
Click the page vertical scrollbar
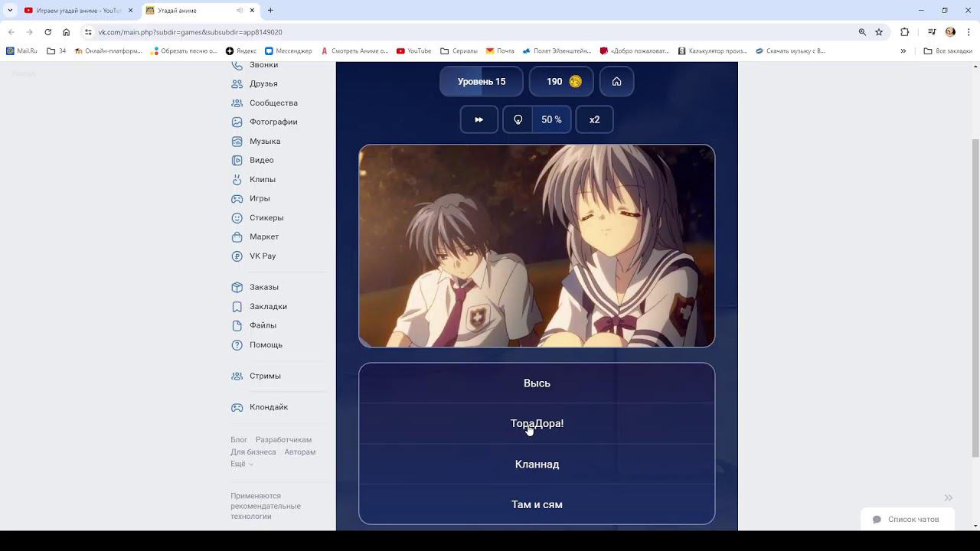pyautogui.click(x=975, y=297)
